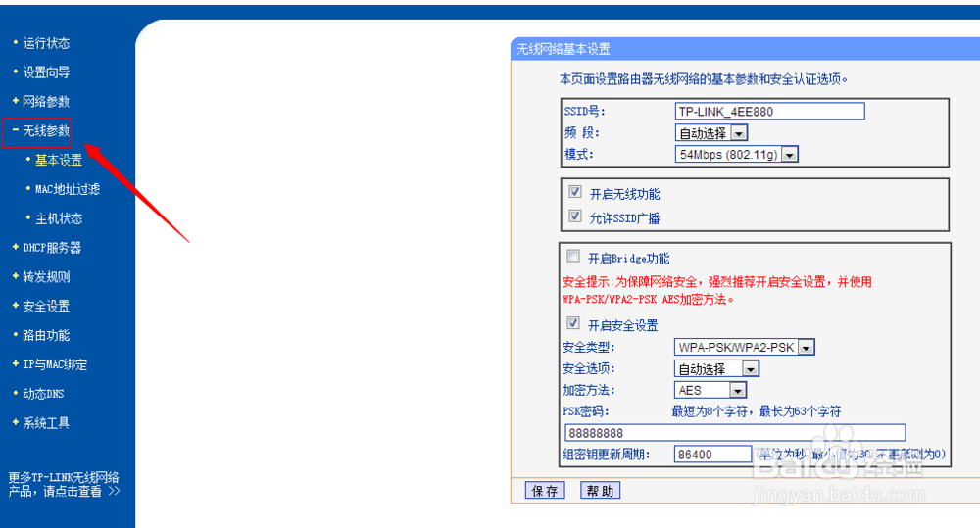Collapse 无线参数 menu section
Viewport: 980px width, 528px height.
[46, 130]
